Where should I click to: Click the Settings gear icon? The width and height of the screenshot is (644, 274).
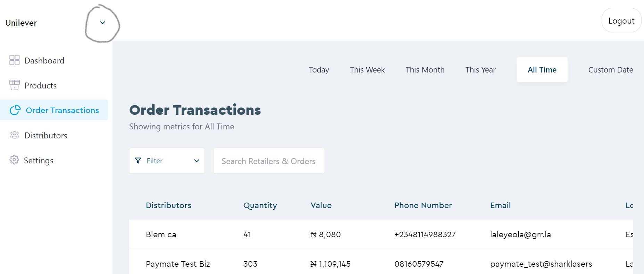point(14,160)
